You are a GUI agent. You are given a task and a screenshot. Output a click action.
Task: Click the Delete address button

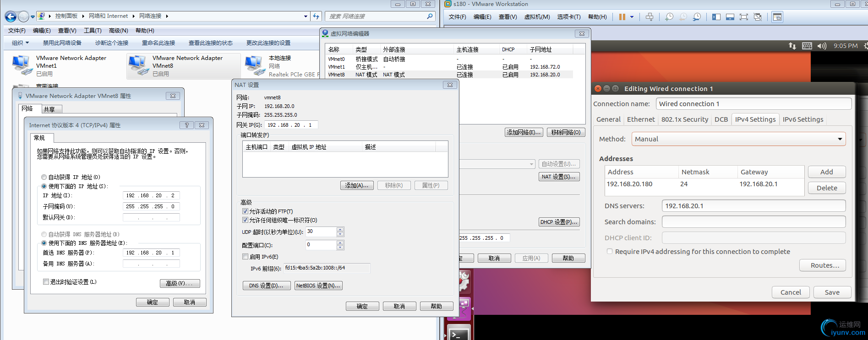click(827, 188)
